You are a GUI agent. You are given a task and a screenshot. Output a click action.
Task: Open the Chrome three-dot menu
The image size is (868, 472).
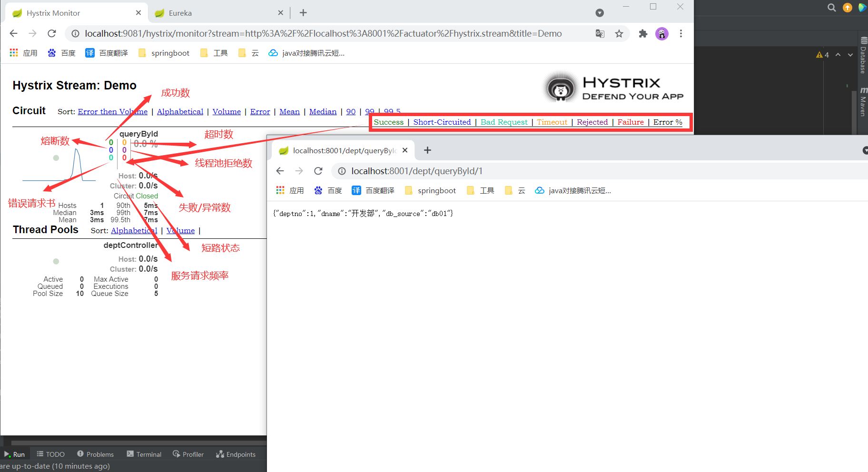681,33
